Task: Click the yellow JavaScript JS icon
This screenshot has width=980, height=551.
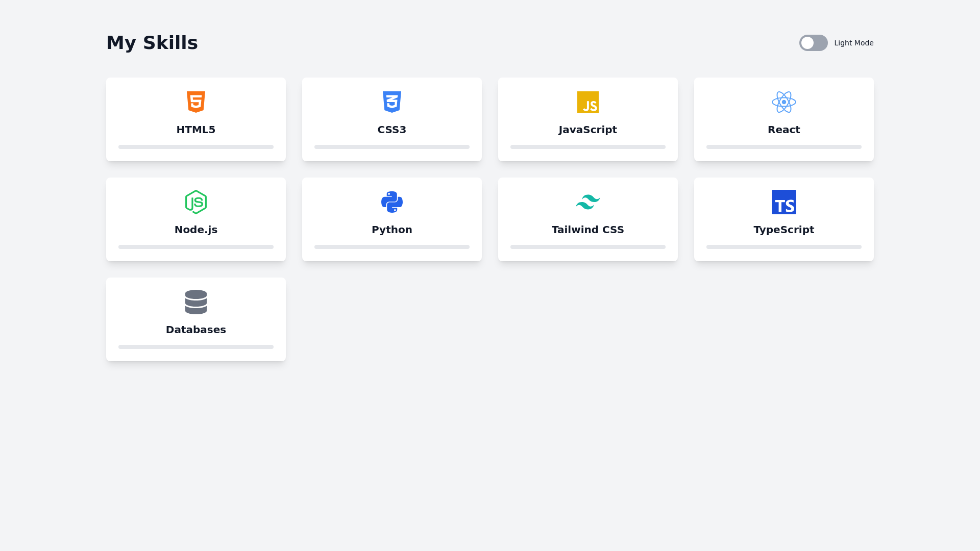Action: coord(588,102)
